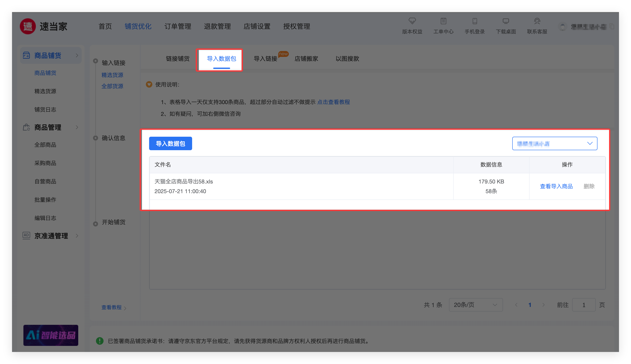Click the 商品管理 shopping bag icon
This screenshot has width=631, height=364.
(26, 127)
